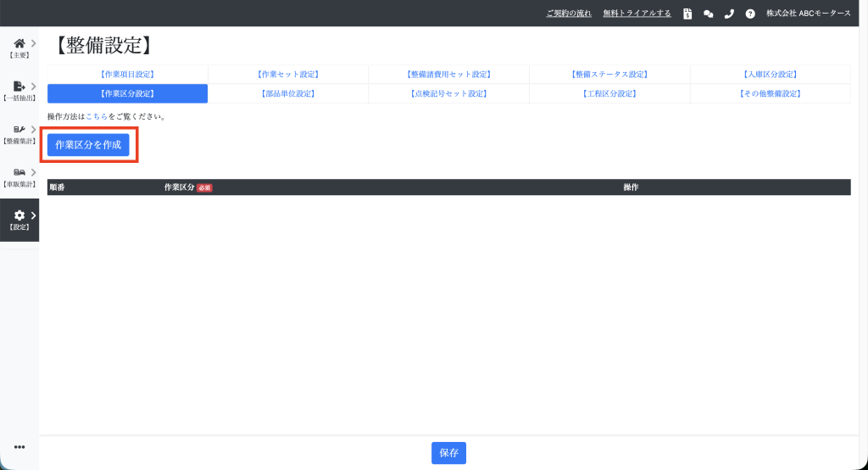Open the 【整備ステータス設定】 tab

tap(609, 75)
